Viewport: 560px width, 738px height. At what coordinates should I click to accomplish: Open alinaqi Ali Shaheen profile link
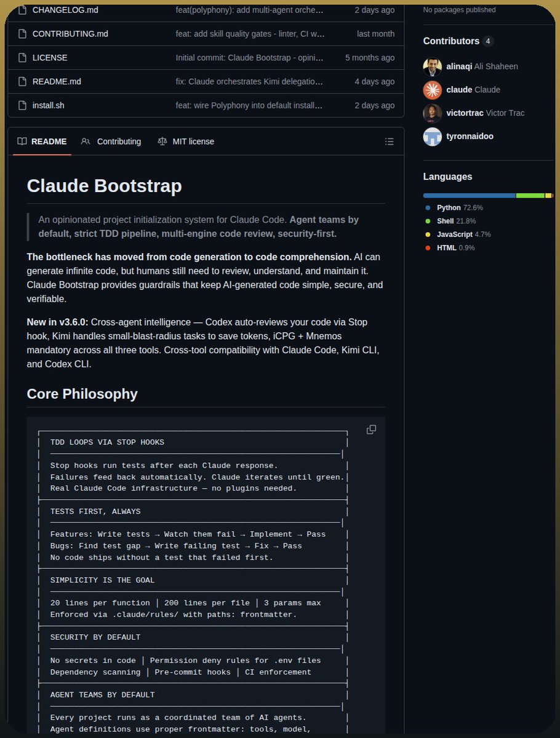(482, 66)
